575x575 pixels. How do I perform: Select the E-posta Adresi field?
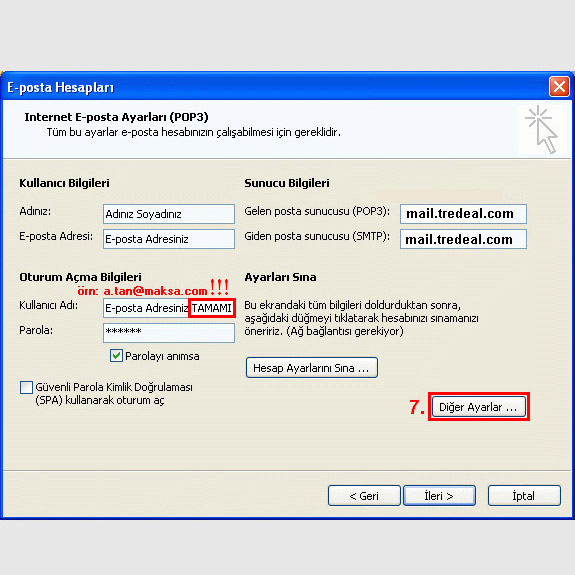point(169,239)
